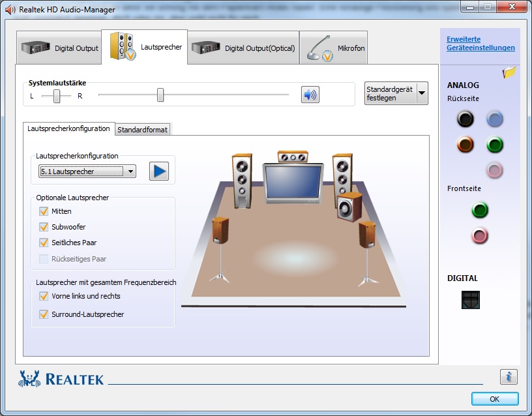Click the black rear analog jack
The width and height of the screenshot is (532, 416).
point(465,119)
